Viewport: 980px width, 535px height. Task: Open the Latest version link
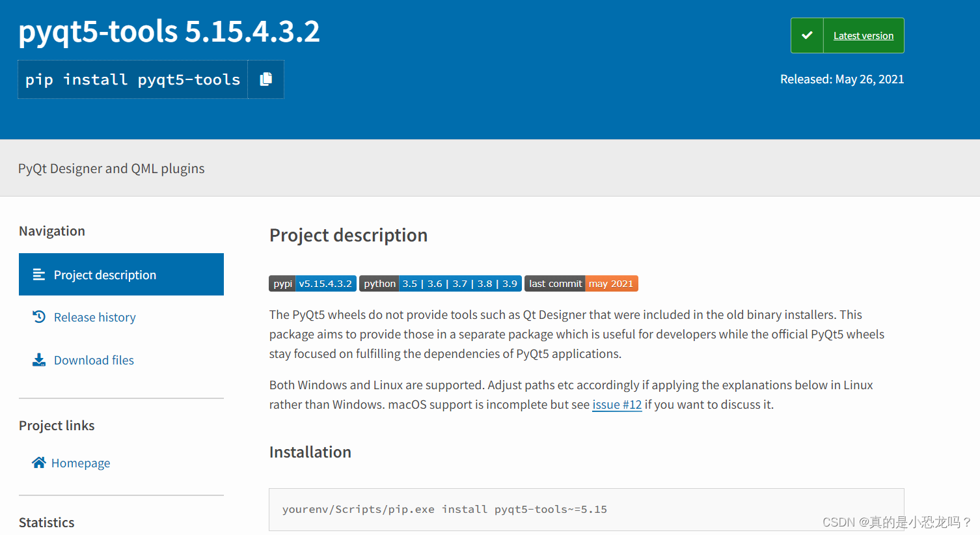click(864, 36)
